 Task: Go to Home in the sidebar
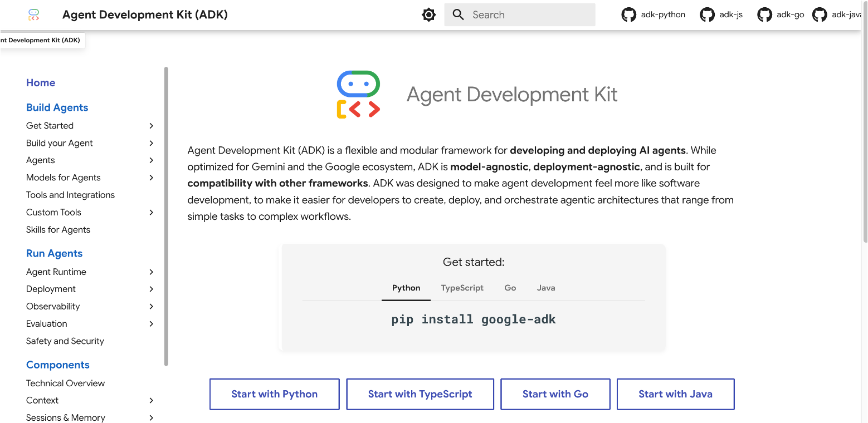click(x=41, y=83)
